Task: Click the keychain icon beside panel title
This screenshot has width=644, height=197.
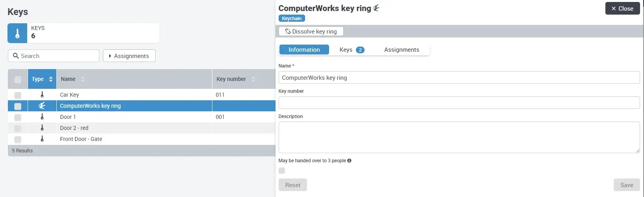Action: (376, 8)
